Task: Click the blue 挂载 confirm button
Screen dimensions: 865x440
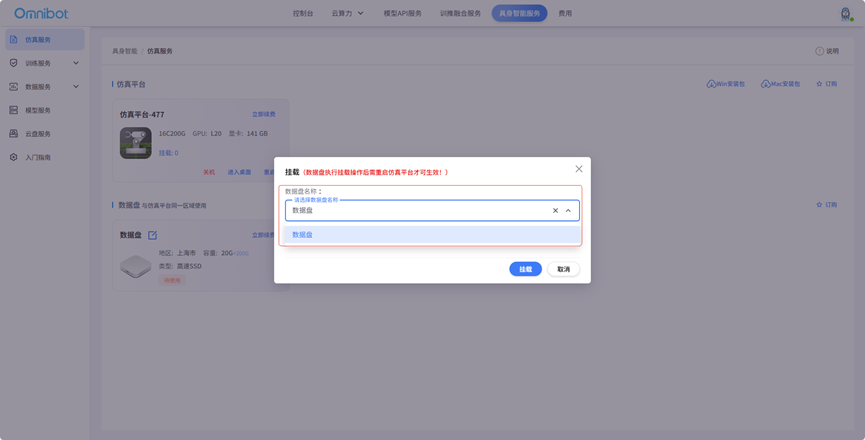Action: [525, 269]
